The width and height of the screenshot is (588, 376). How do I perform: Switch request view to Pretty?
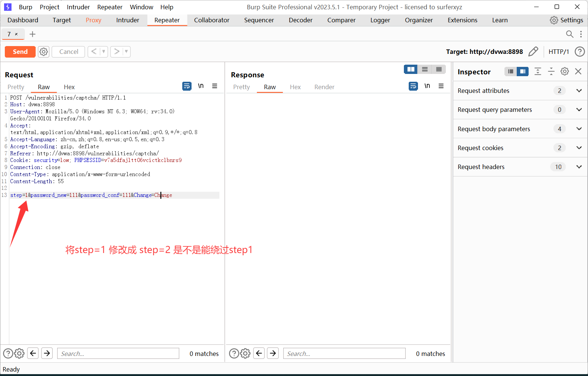(16, 87)
